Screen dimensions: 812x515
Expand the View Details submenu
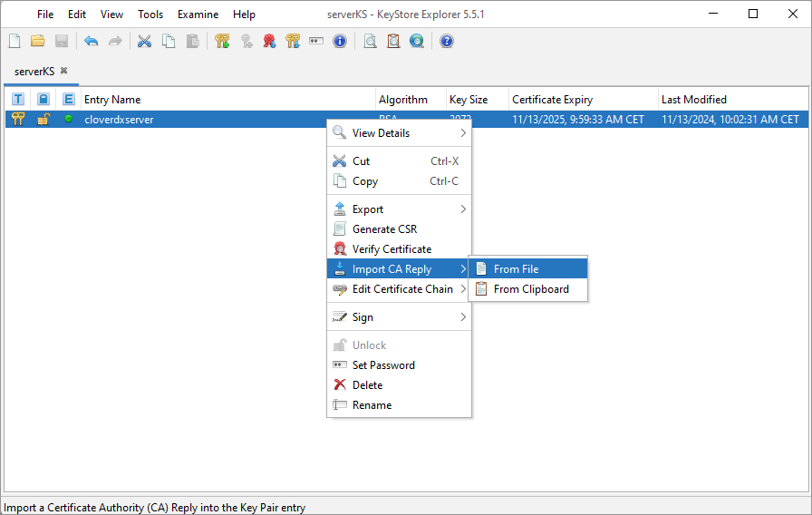[399, 133]
